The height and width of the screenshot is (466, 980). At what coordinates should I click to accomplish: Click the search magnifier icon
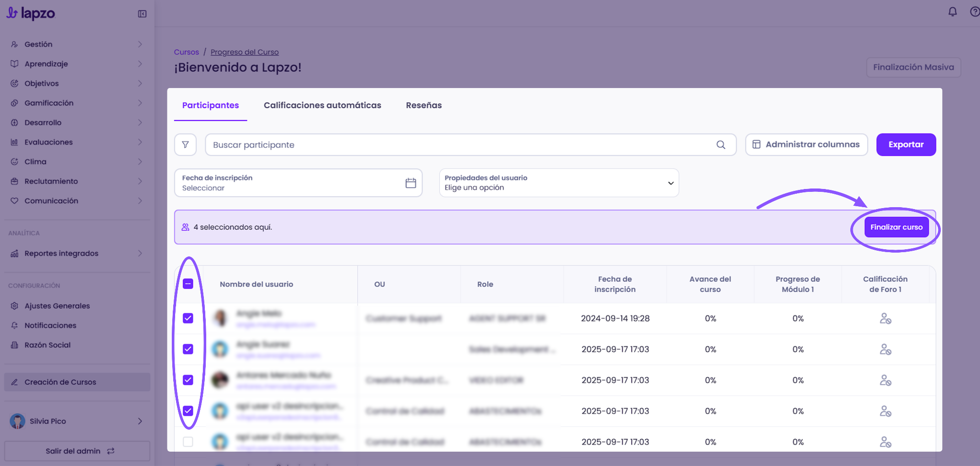point(721,144)
